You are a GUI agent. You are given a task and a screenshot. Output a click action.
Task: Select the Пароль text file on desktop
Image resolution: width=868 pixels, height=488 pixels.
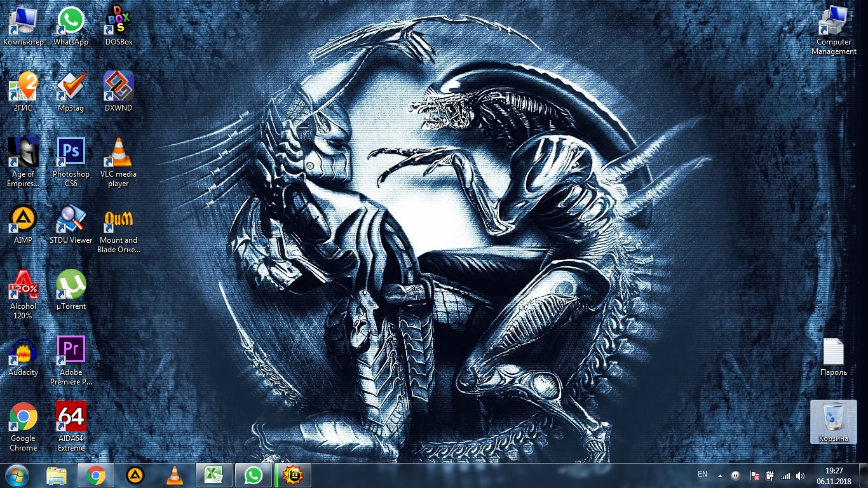click(x=834, y=356)
